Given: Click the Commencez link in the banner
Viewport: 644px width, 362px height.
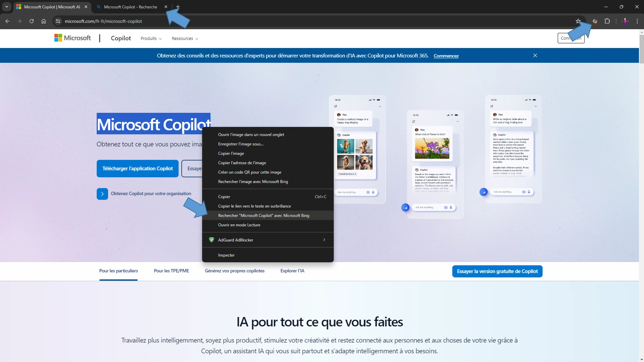Looking at the screenshot, I should pyautogui.click(x=446, y=56).
